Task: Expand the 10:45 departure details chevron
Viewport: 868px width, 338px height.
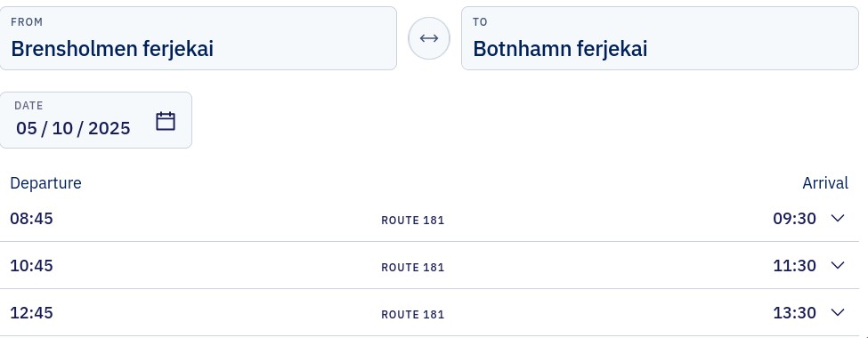Action: coord(838,266)
